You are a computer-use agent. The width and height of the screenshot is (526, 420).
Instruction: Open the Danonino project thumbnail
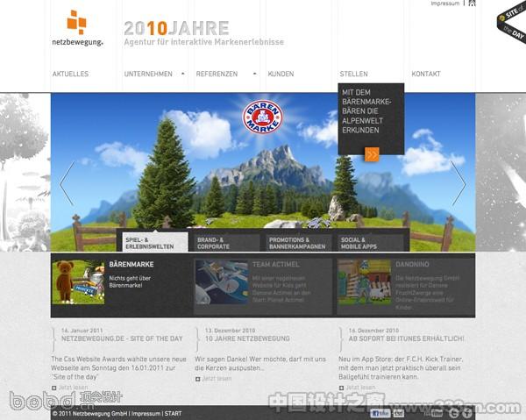tap(365, 282)
